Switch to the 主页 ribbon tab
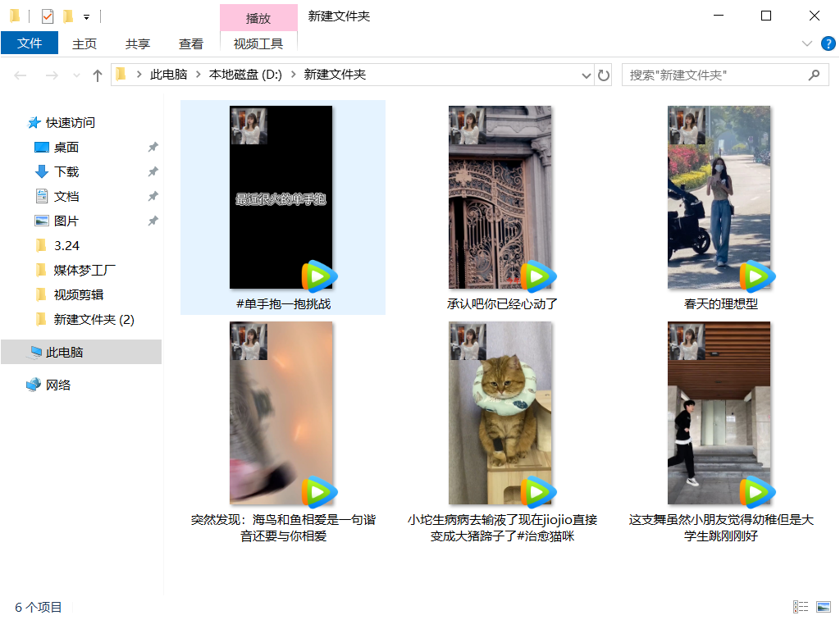Screen dimensions: 840x620 tap(84, 44)
